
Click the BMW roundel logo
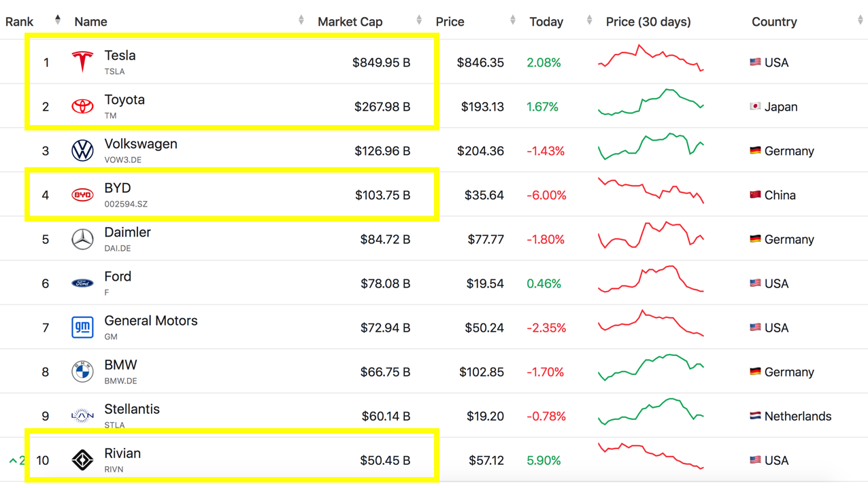pos(82,372)
